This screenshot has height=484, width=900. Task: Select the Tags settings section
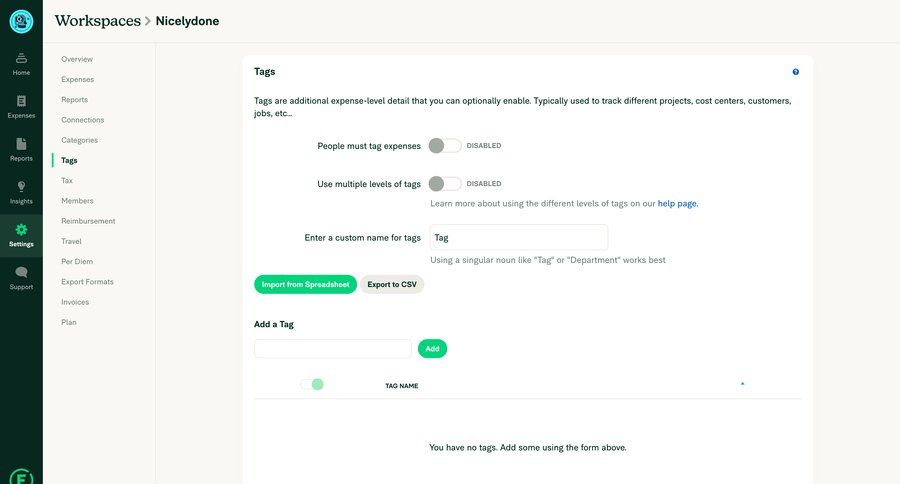tap(69, 160)
